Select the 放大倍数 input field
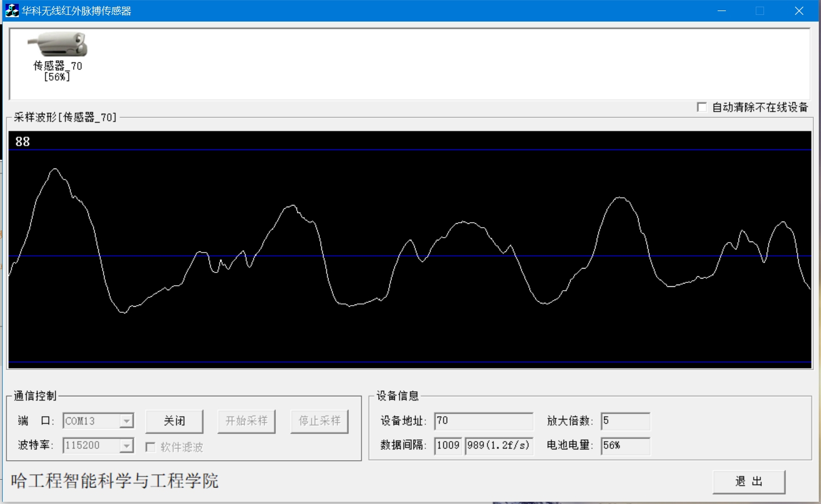 point(625,421)
